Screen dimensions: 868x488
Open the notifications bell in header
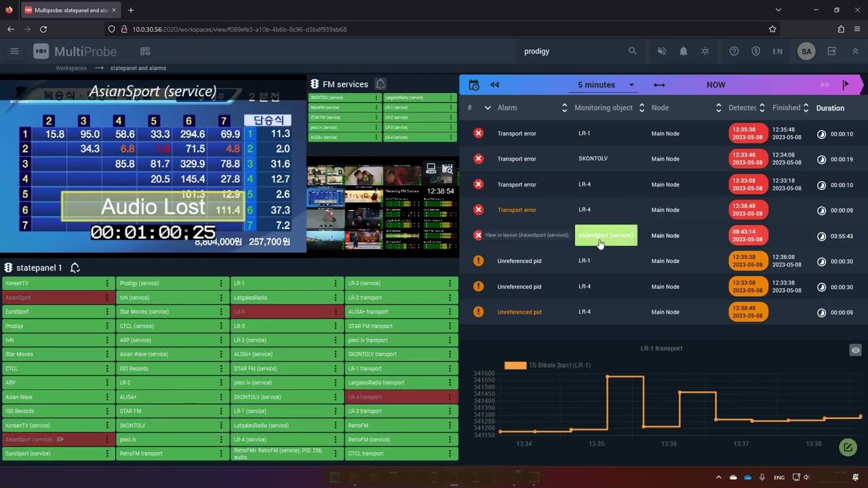684,52
